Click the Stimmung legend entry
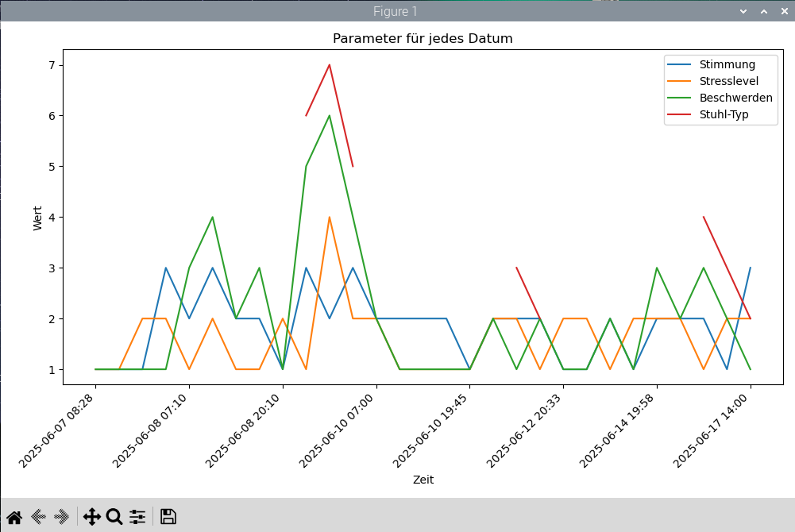795x532 pixels. [x=727, y=64]
